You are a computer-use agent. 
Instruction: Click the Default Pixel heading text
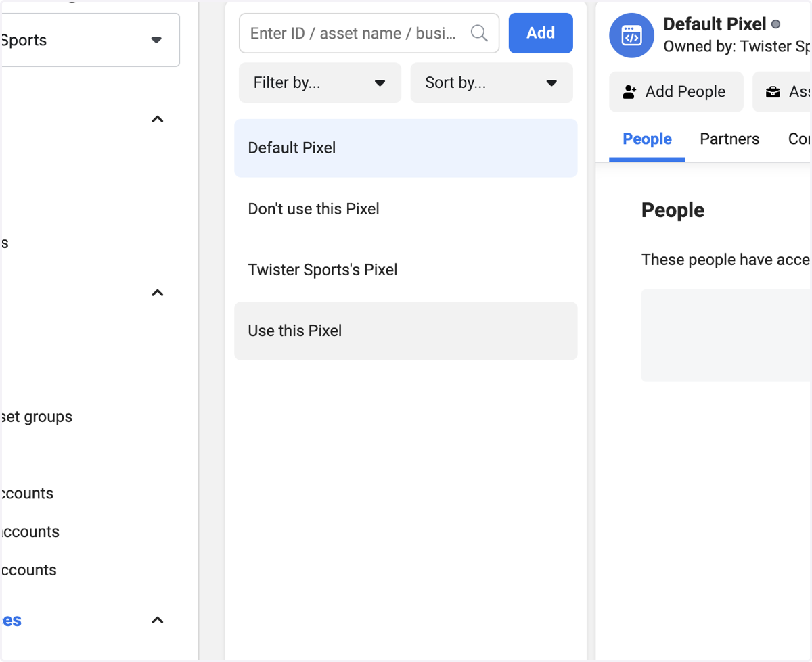[715, 24]
